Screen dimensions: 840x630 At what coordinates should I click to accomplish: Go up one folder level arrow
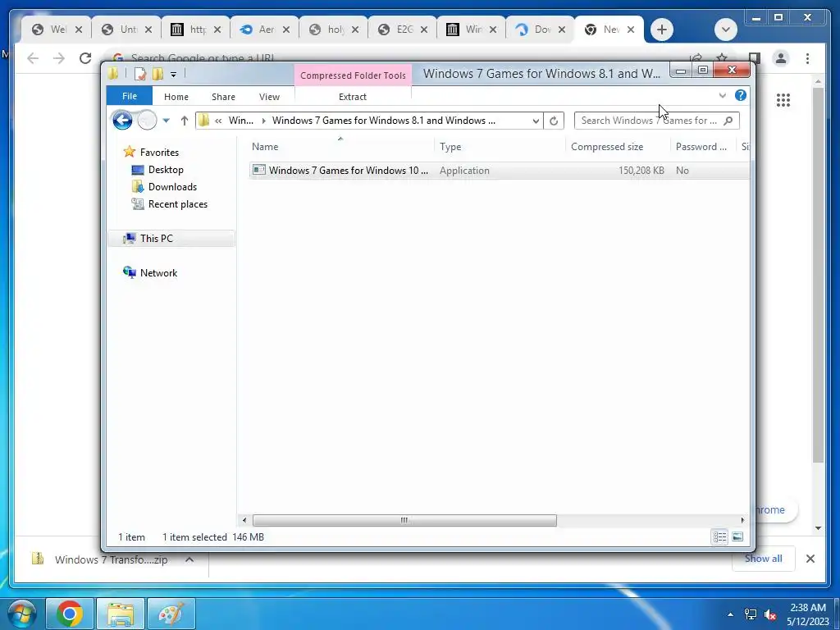pos(185,121)
